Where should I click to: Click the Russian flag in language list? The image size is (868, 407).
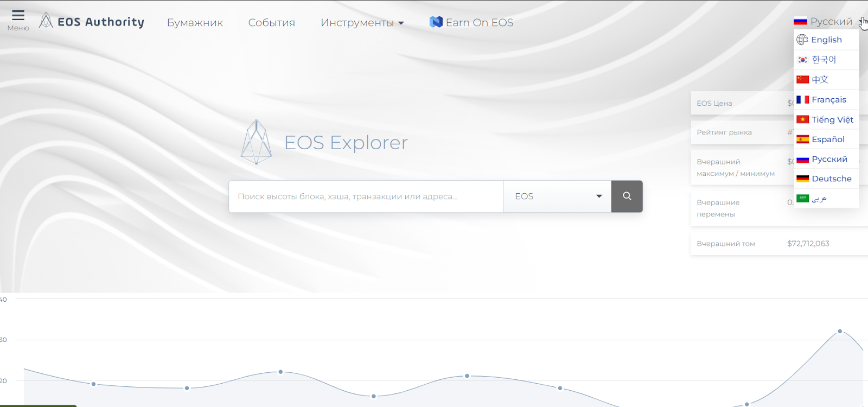[803, 160]
